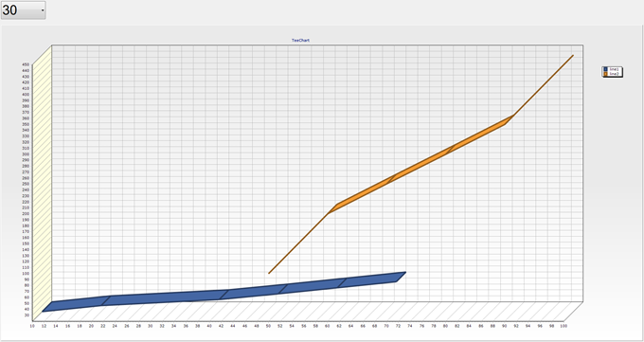Click the 200 label on vertical axis
644x342 pixels.
(26, 214)
